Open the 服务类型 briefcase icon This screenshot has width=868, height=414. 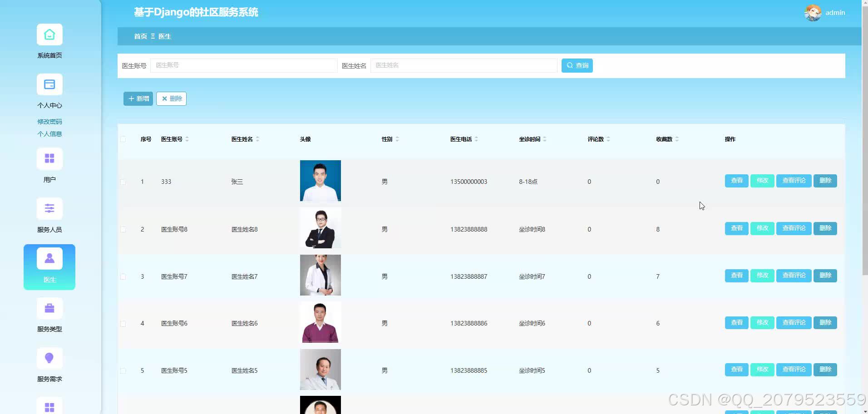coord(49,308)
